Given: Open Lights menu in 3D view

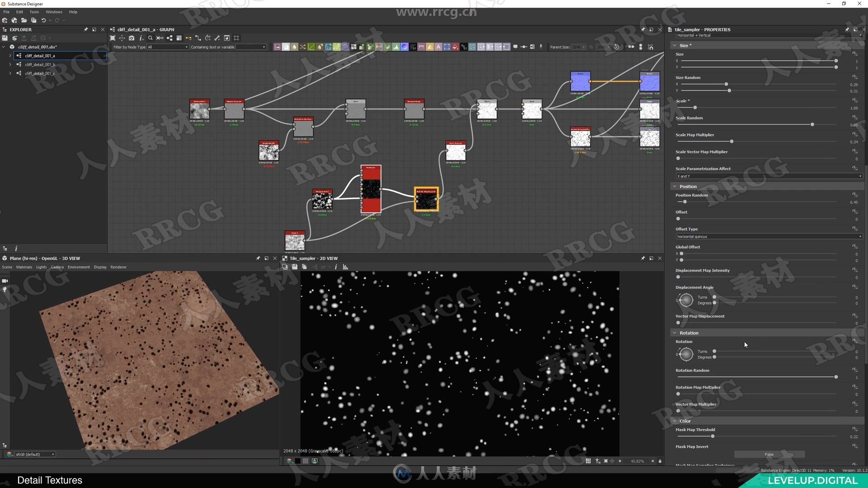Looking at the screenshot, I should (x=42, y=267).
